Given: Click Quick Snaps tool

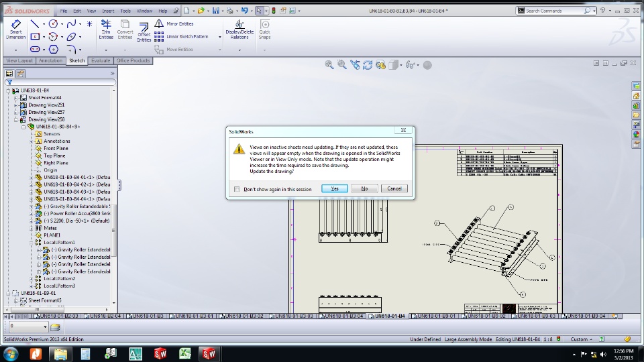Looking at the screenshot, I should click(x=264, y=29).
